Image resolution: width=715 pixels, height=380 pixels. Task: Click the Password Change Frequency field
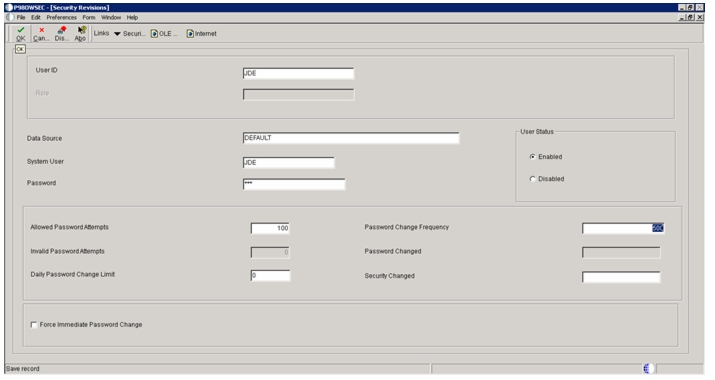pyautogui.click(x=623, y=229)
